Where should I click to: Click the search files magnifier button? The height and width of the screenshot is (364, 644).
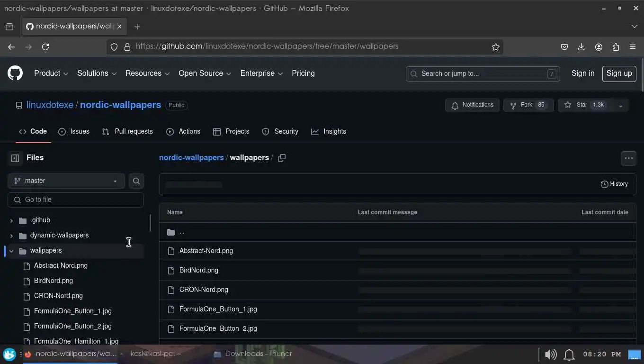pyautogui.click(x=136, y=181)
